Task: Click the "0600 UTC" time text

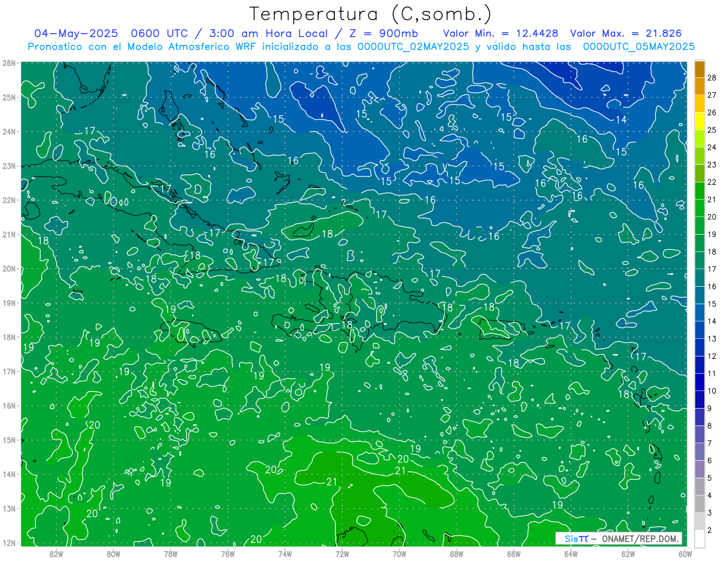Action: point(161,33)
